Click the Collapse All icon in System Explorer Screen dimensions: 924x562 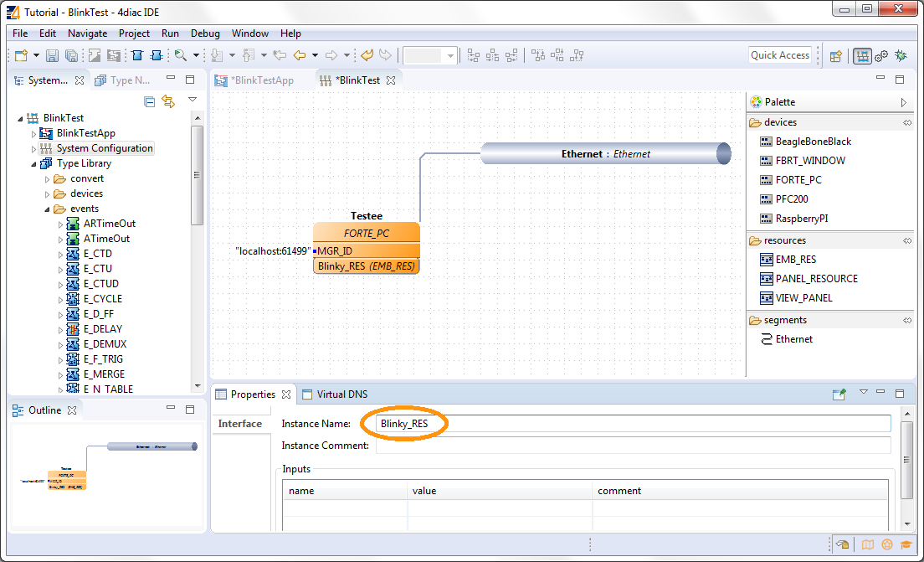coord(150,101)
